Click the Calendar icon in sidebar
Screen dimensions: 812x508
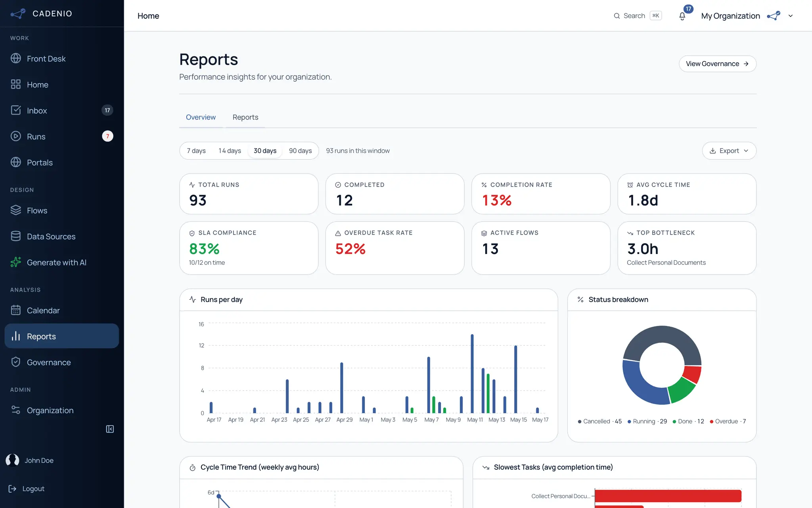point(16,310)
